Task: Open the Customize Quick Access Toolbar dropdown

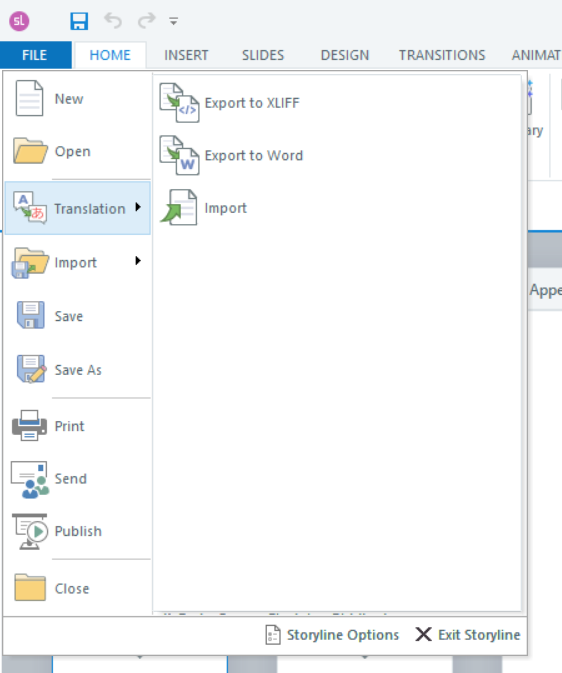Action: (173, 21)
